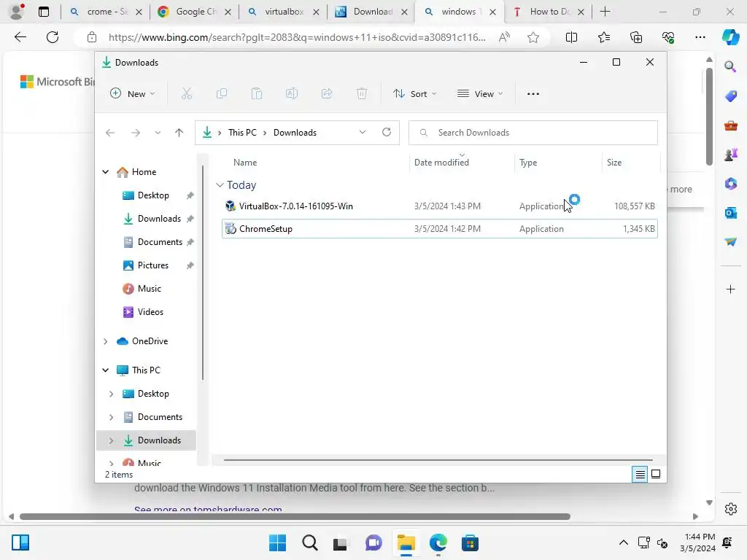Open Microsoft Store from taskbar
The image size is (747, 560).
tap(470, 542)
